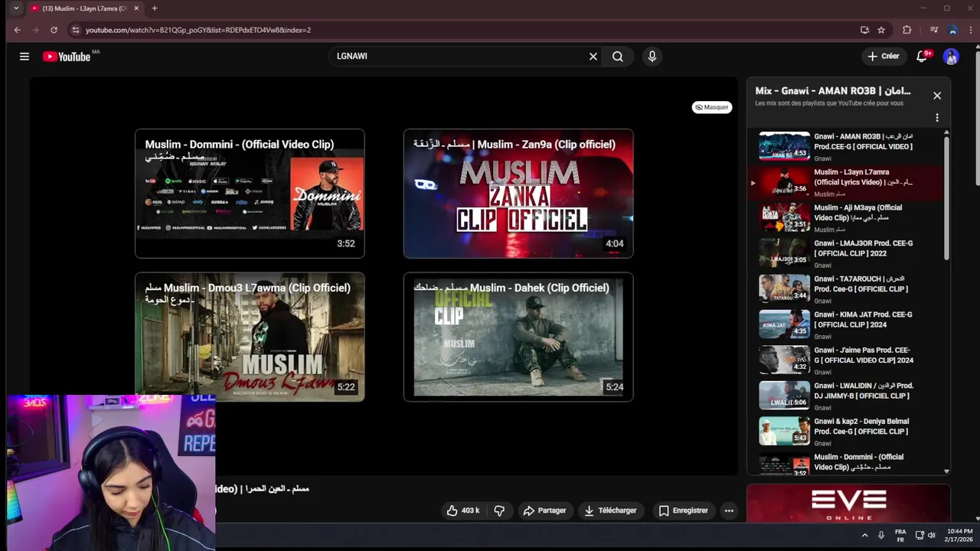Open browser extensions puzzle icon

click(x=907, y=30)
